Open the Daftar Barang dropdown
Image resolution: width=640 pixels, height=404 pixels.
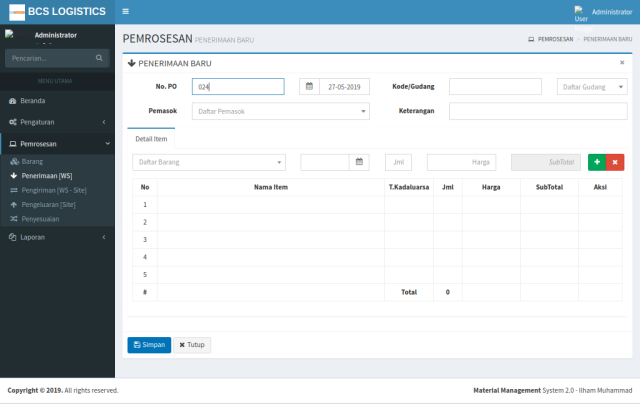[x=208, y=161]
